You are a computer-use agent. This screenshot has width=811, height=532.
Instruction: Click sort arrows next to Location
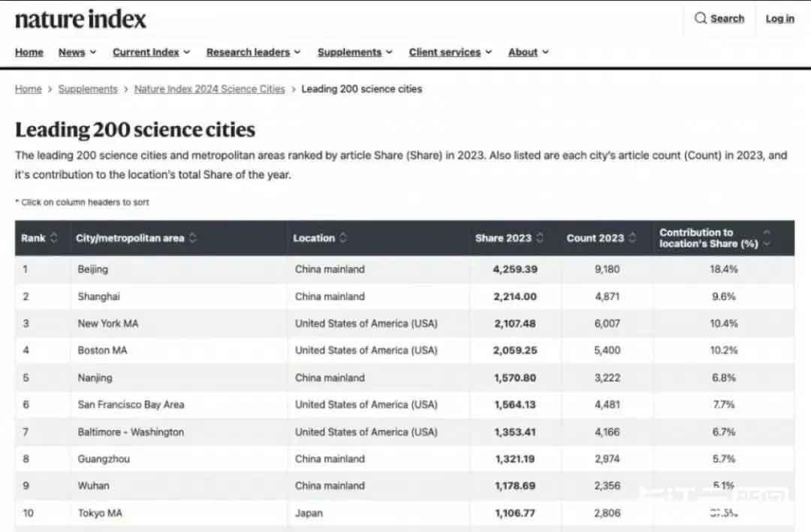343,238
